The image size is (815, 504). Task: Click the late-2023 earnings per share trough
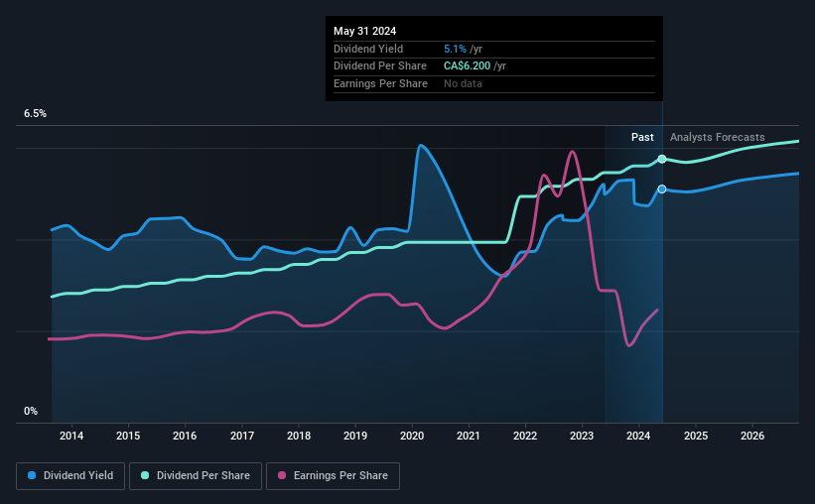pyautogui.click(x=629, y=345)
